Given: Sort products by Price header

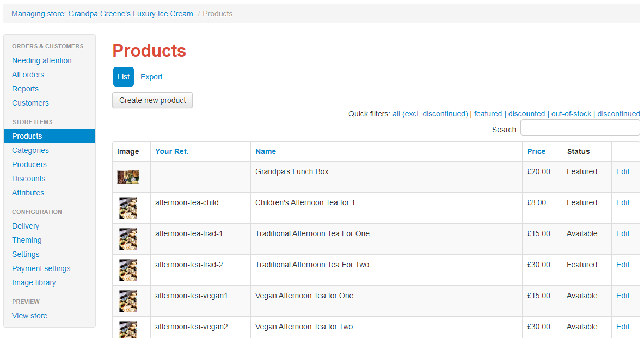Looking at the screenshot, I should tap(536, 151).
